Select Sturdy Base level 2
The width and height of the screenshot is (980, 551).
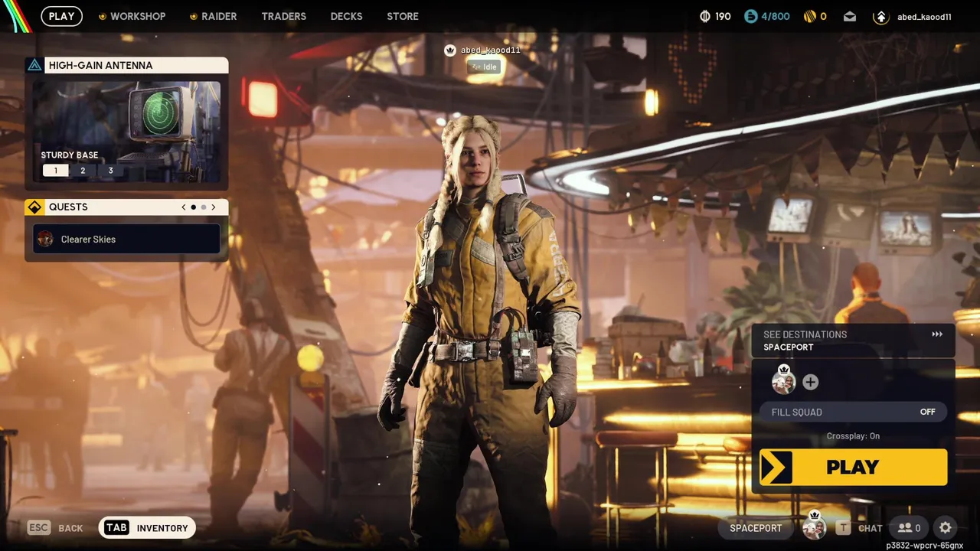83,171
